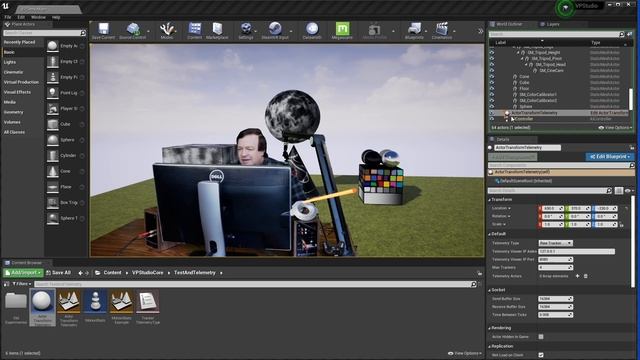Open the Modes tool
Viewport: 640px width, 360px height.
point(167,31)
